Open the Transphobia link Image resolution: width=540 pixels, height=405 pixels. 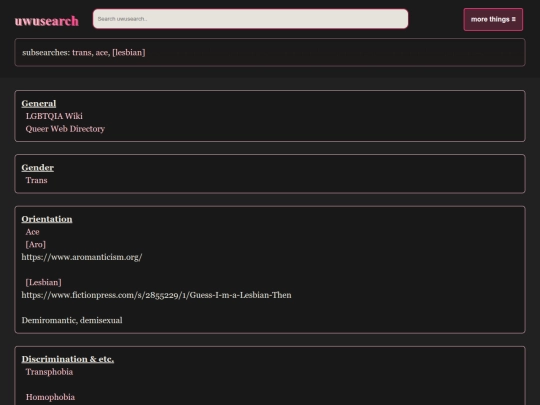[49, 372]
